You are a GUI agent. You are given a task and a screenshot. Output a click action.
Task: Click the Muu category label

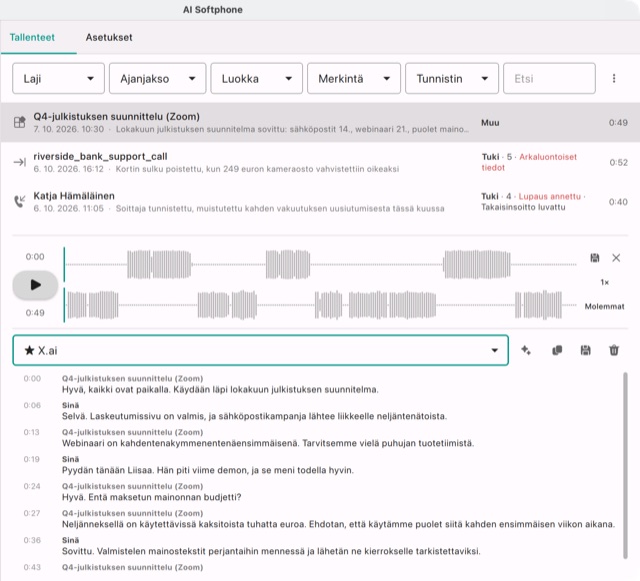[x=490, y=123]
